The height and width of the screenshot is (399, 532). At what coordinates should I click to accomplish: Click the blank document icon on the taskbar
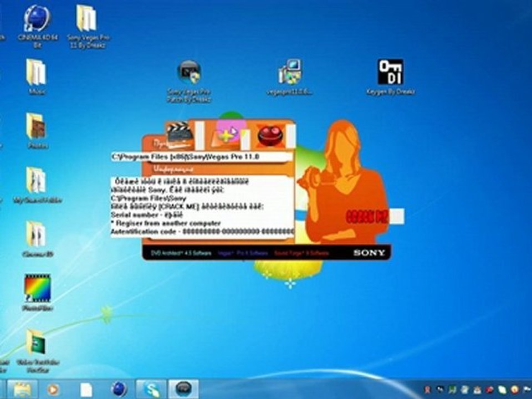pyautogui.click(x=86, y=390)
